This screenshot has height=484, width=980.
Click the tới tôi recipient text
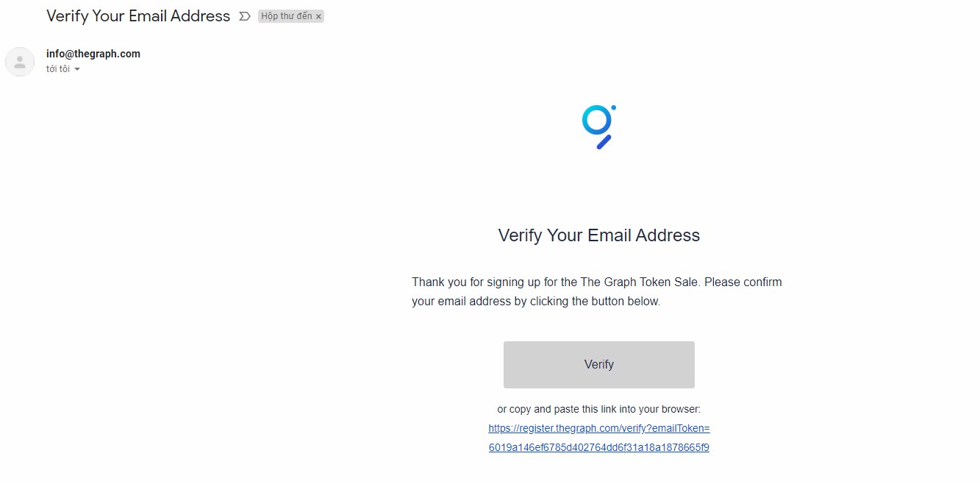pos(58,69)
